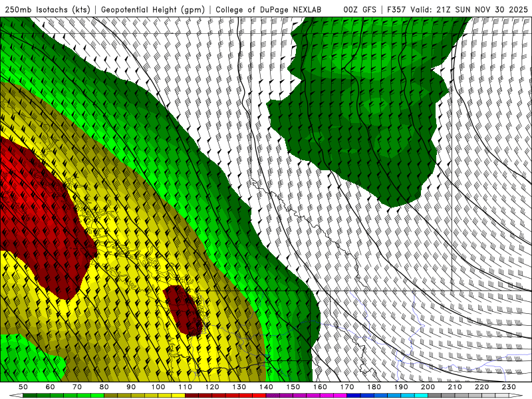532x399 pixels.
Task: Select the 'Valid: 21Z SUN NOV 30 2025' text
Action: coord(469,9)
